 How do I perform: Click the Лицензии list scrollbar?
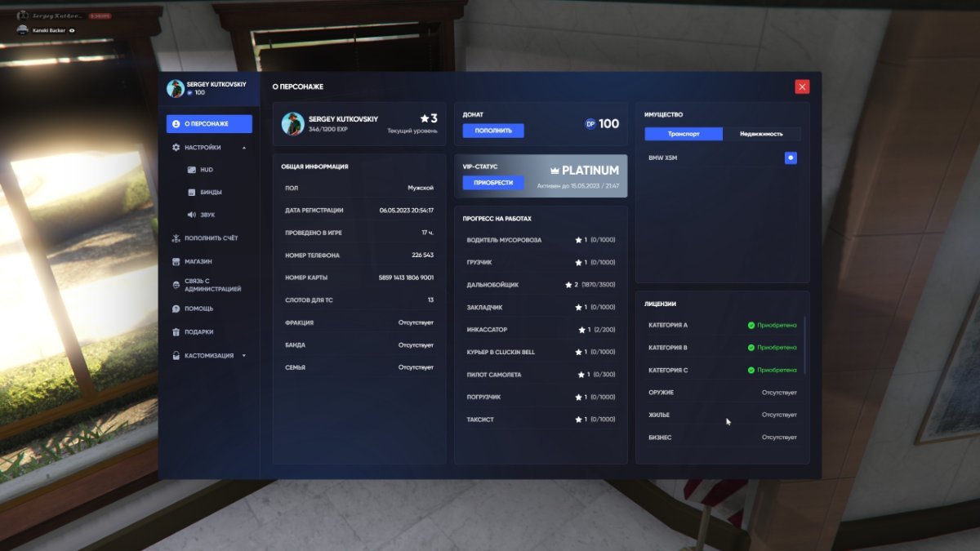tap(804, 344)
